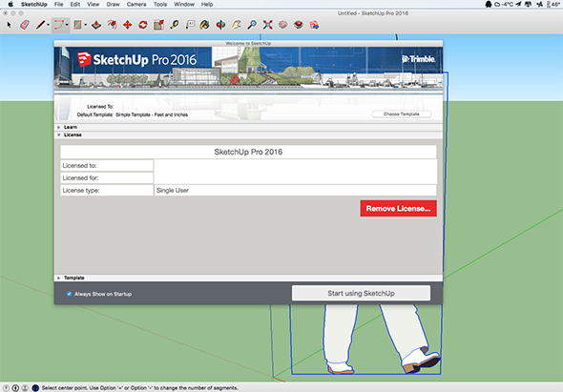Choose the Zoom magnifier tool
This screenshot has width=563, height=392.
point(252,25)
